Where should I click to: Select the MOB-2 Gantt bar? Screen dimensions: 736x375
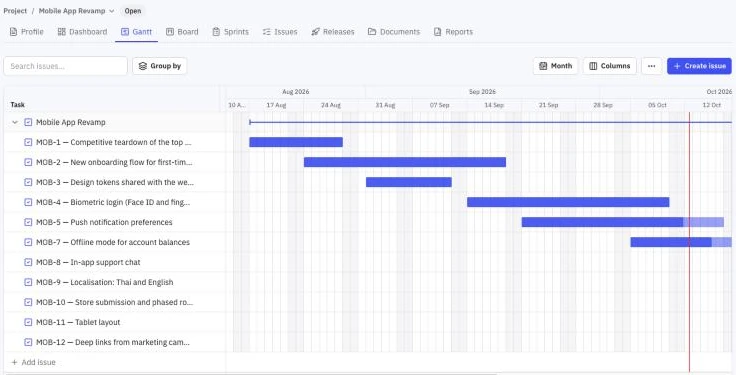405,162
